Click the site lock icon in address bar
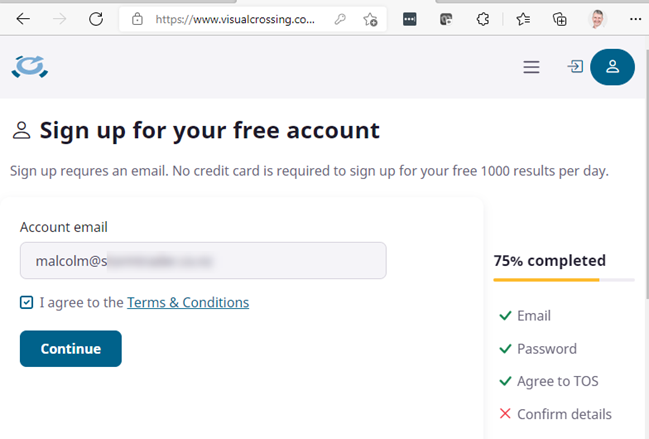 pos(137,19)
